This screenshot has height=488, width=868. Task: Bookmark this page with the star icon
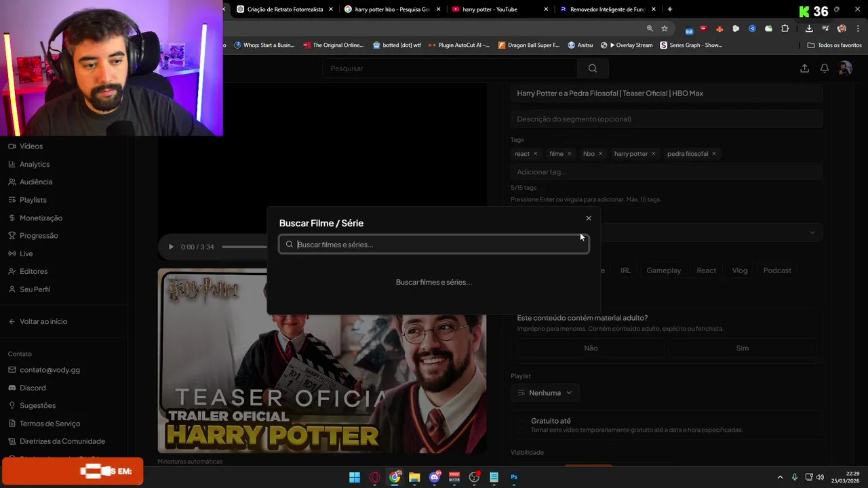pyautogui.click(x=665, y=28)
